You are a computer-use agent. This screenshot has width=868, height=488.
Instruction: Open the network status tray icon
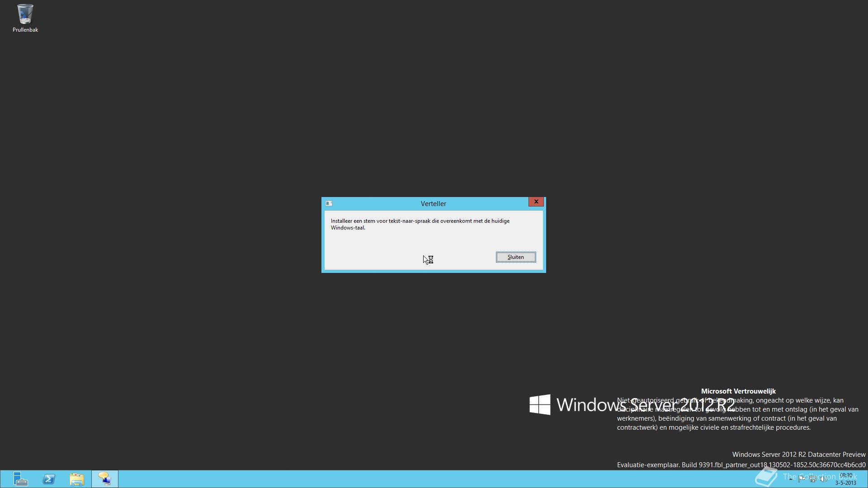pos(813,479)
